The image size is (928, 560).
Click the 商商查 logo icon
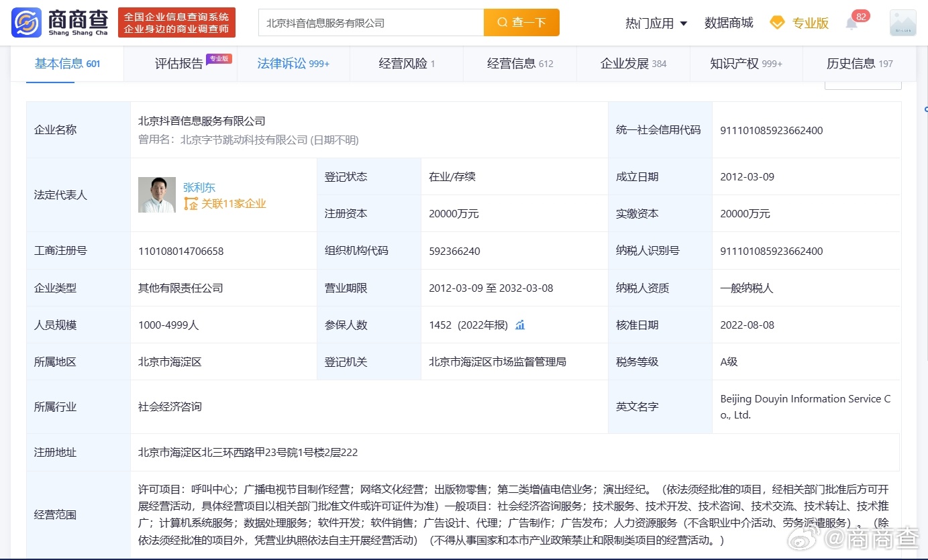click(26, 23)
